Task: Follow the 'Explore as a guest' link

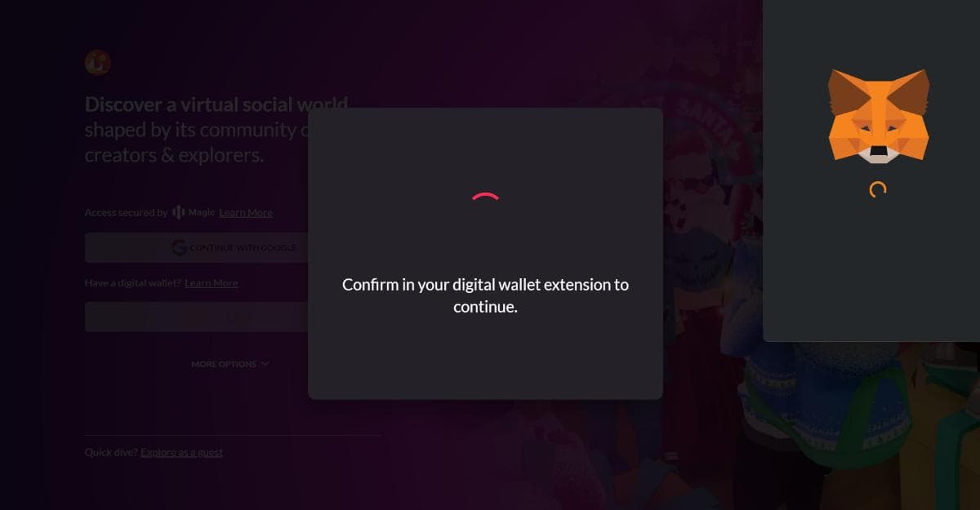Action: 181,452
